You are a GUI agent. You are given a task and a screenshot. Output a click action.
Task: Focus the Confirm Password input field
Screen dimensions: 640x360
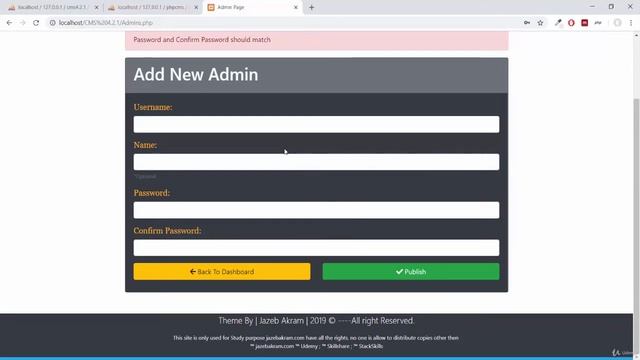coord(316,248)
